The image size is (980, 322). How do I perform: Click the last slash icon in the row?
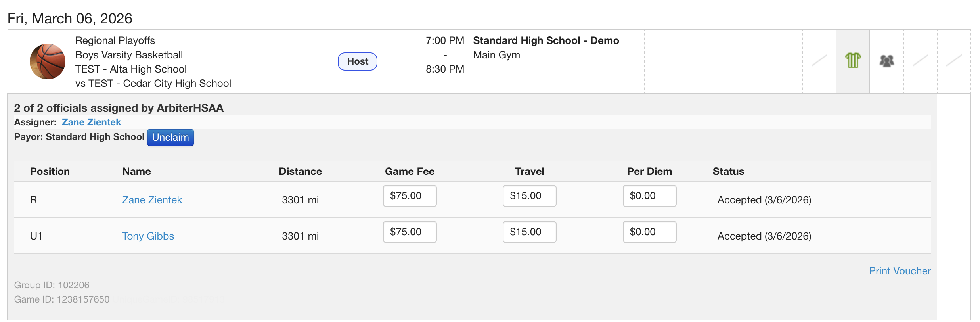coord(954,61)
